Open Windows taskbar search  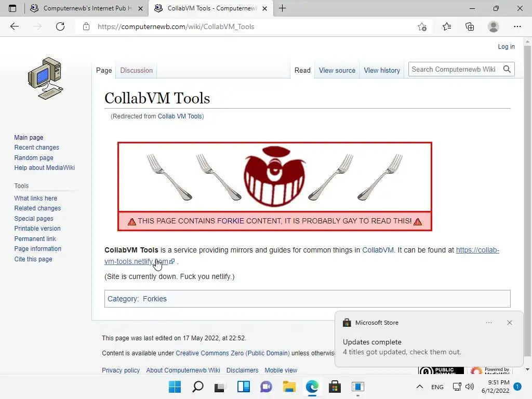pyautogui.click(x=198, y=387)
